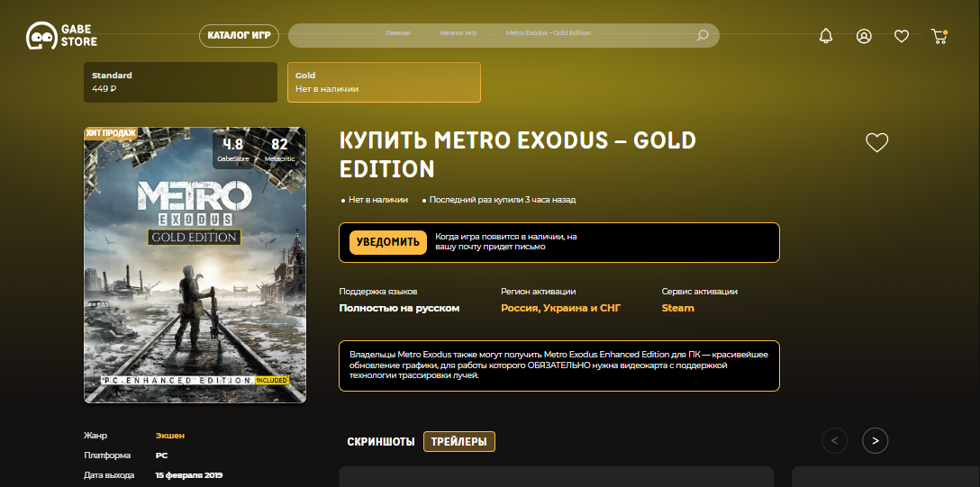The height and width of the screenshot is (487, 980).
Task: Open notifications bell icon
Action: pyautogui.click(x=826, y=36)
